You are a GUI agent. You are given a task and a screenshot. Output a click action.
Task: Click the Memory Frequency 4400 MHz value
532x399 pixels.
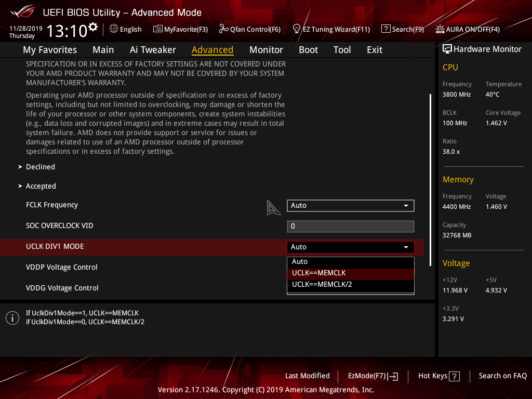[x=456, y=207]
